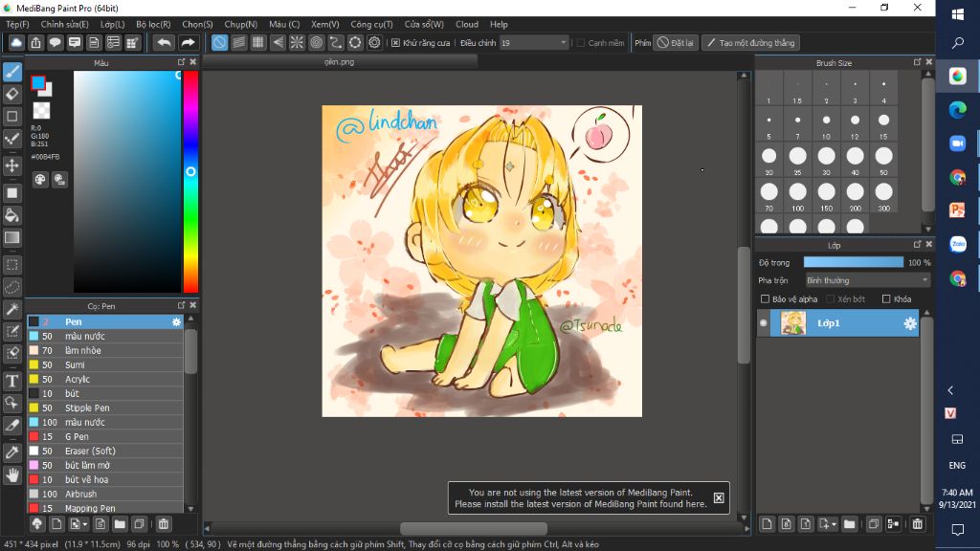Enable Khóa layer lock checkbox

point(886,299)
